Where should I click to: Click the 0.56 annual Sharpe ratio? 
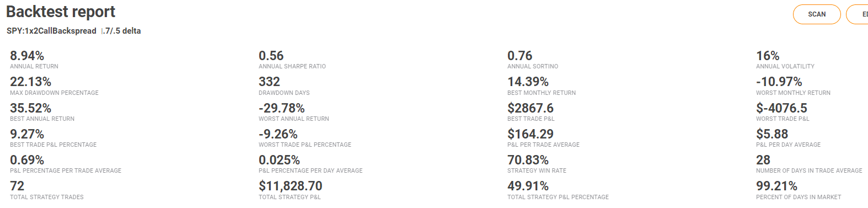pyautogui.click(x=271, y=56)
